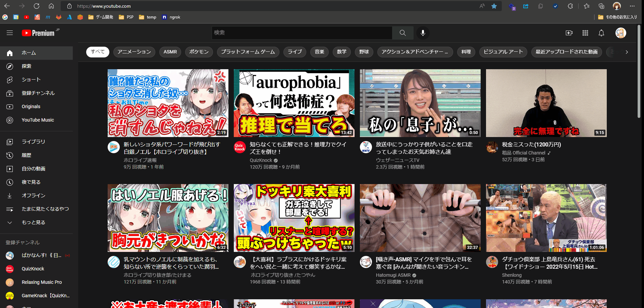This screenshot has height=308, width=644.
Task: Select the ライブ chip
Action: click(x=295, y=52)
